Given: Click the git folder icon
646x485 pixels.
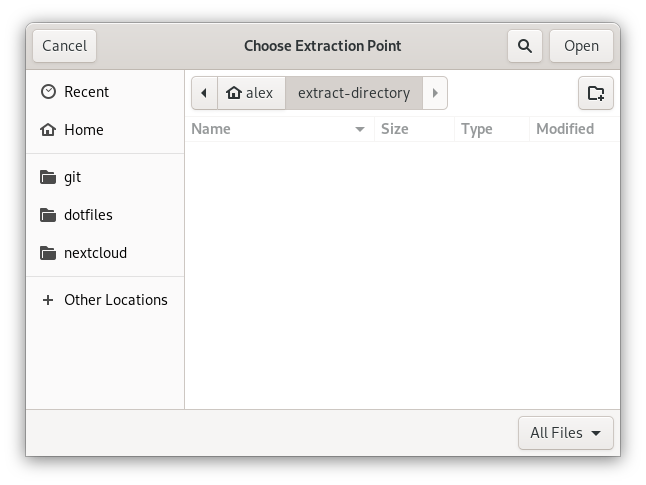Looking at the screenshot, I should click(x=48, y=177).
